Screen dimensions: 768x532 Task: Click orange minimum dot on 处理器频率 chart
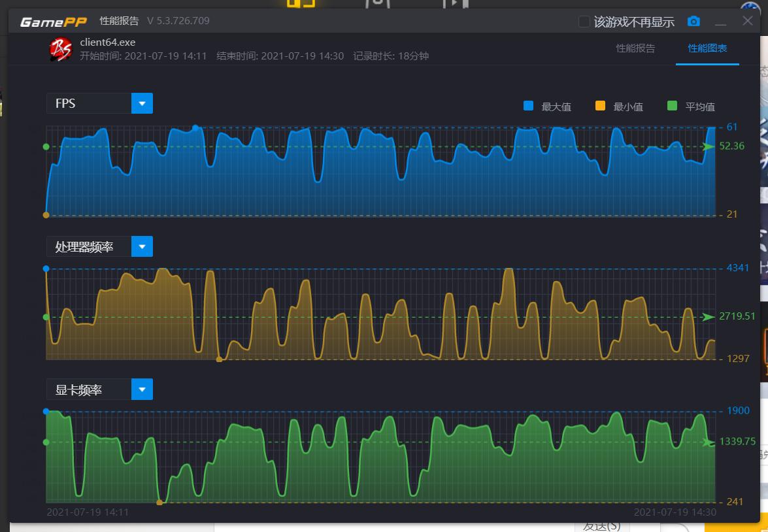pos(219,359)
